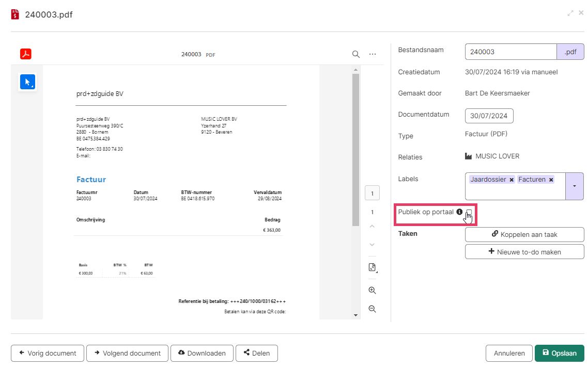Go to Volgend document

[128, 354]
